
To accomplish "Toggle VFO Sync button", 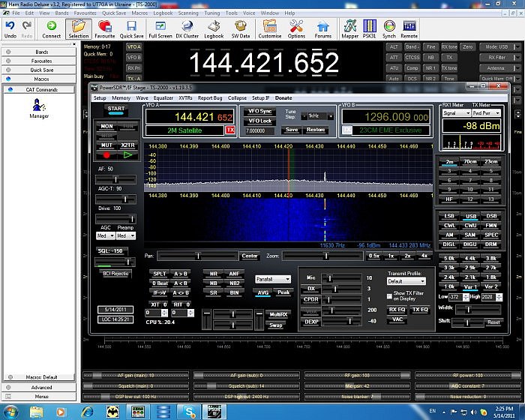I will tap(259, 111).
